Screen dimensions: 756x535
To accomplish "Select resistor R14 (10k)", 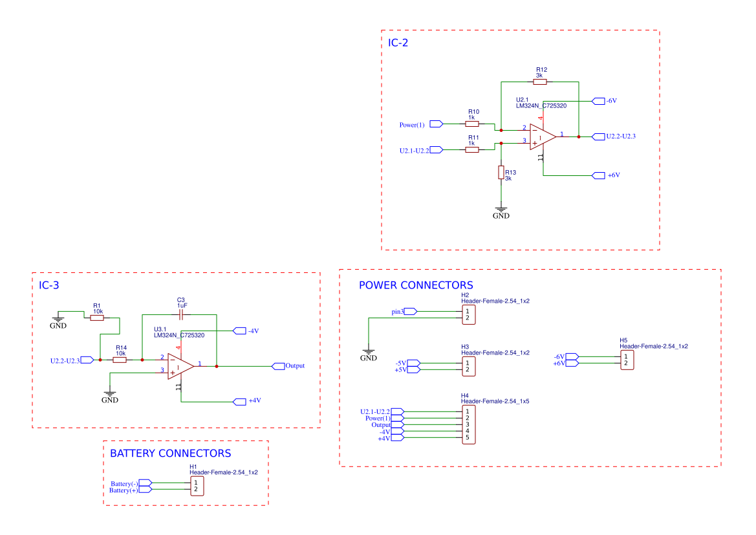I will (x=120, y=360).
